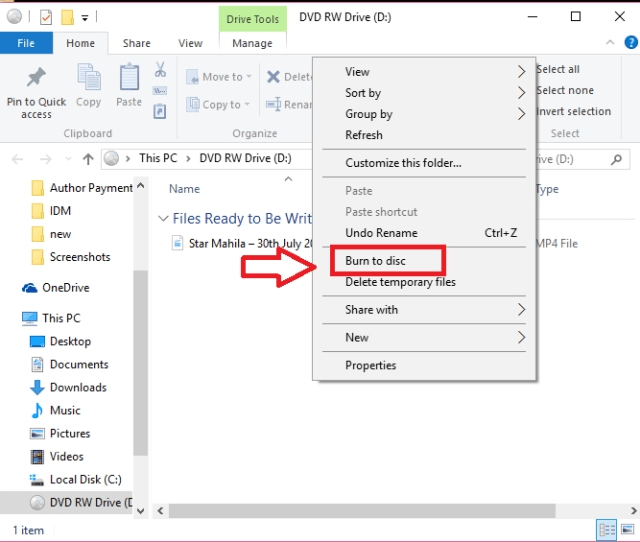Viewport: 640px width, 542px height.
Task: Switch to the View ribbon tab
Action: 190,43
